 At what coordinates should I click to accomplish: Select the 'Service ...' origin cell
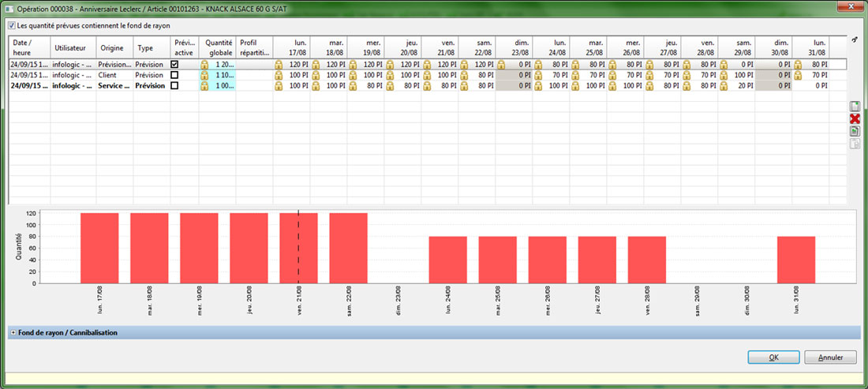pyautogui.click(x=114, y=86)
